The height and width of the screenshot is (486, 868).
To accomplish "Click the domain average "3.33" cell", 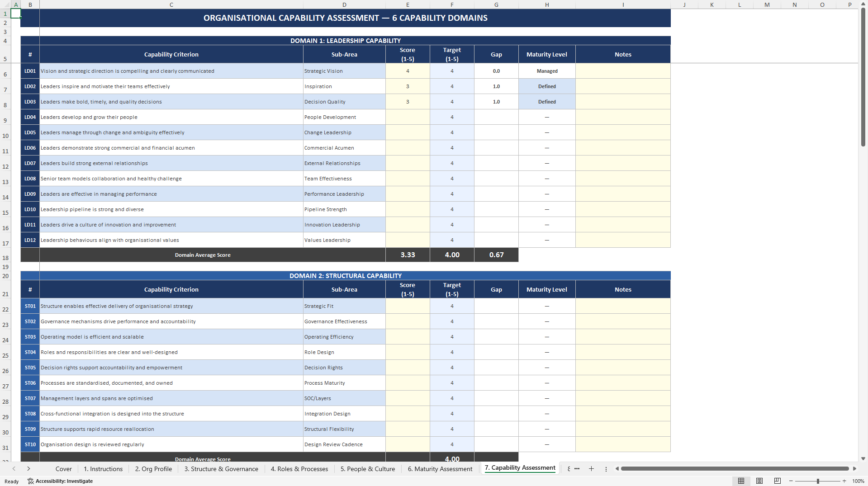I will click(408, 255).
